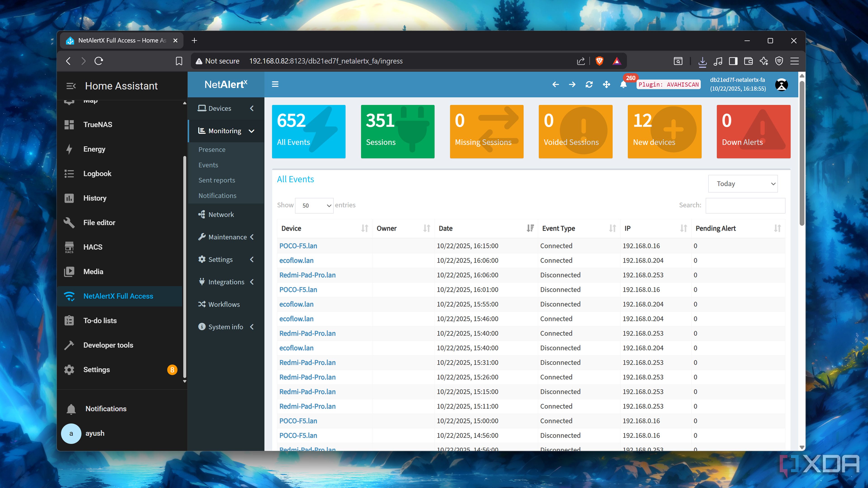Viewport: 868px width, 488px height.
Task: Click the NetAlertX refresh arrows icon
Action: (x=589, y=84)
